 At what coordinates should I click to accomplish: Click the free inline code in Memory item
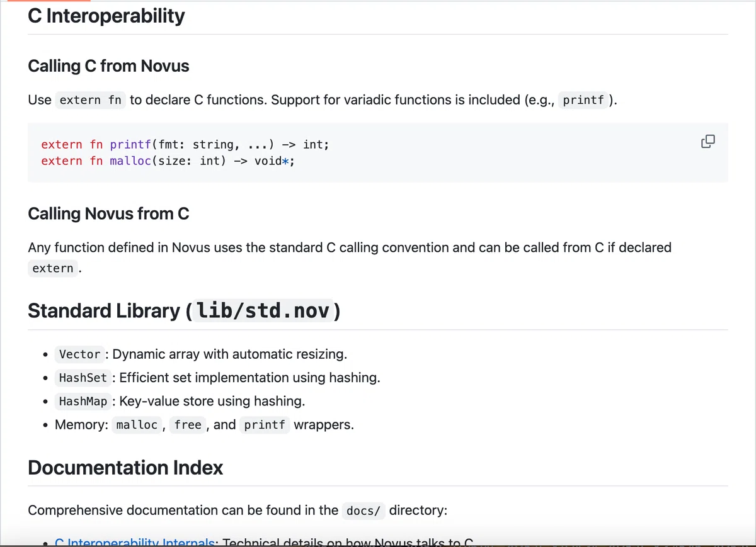point(188,425)
